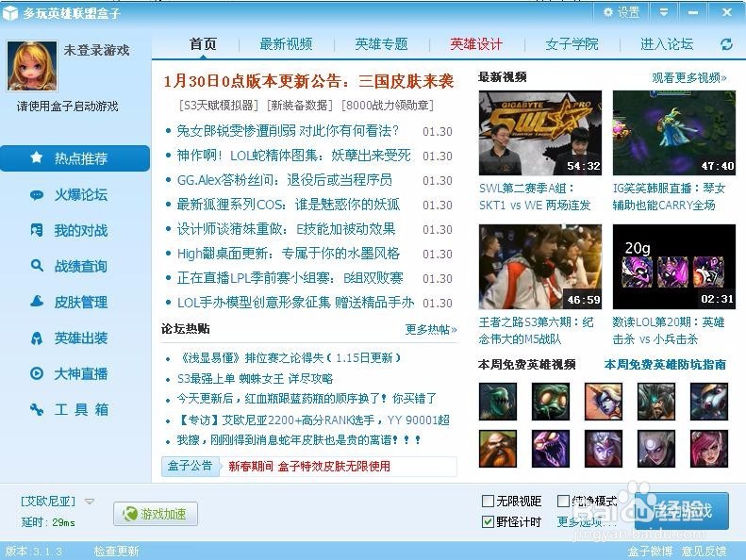The height and width of the screenshot is (560, 746).
Task: Open news 兔女郎锐雯惨遭削弱
Action: point(288,131)
